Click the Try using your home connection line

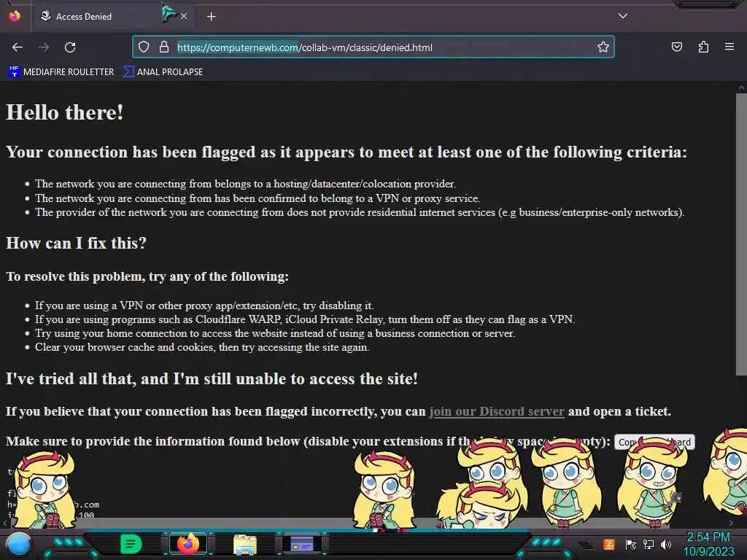pyautogui.click(x=275, y=333)
